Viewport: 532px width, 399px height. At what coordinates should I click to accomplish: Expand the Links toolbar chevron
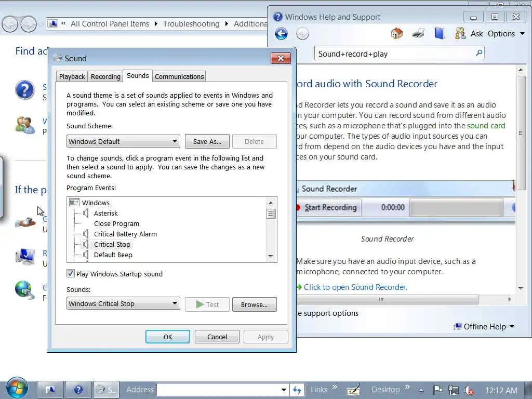[x=335, y=387]
